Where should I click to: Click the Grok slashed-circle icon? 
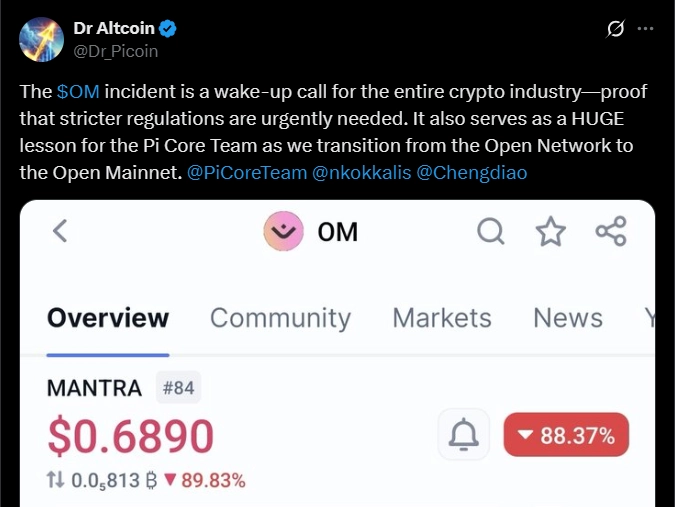pos(615,29)
